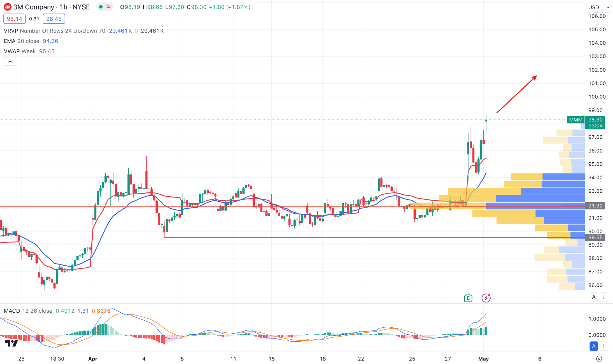Click the earnings E marker icon

[468, 298]
